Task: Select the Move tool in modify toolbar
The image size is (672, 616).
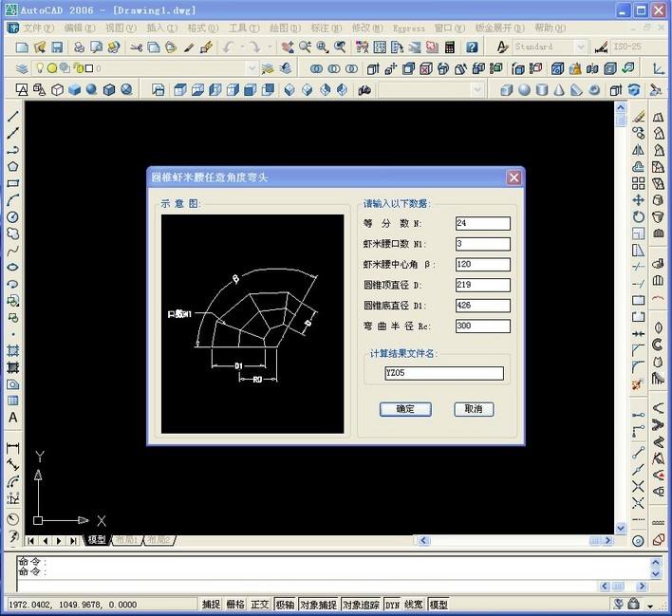Action: click(x=638, y=200)
